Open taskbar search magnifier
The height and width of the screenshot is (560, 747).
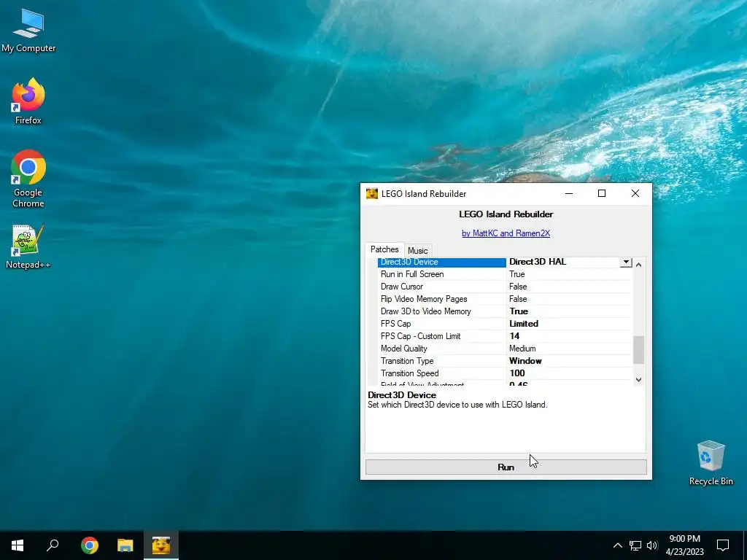click(53, 545)
